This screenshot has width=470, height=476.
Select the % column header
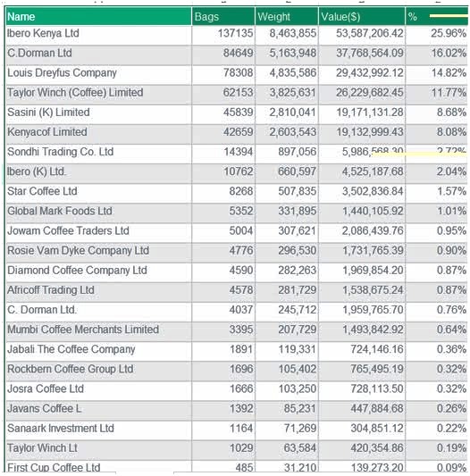point(437,16)
